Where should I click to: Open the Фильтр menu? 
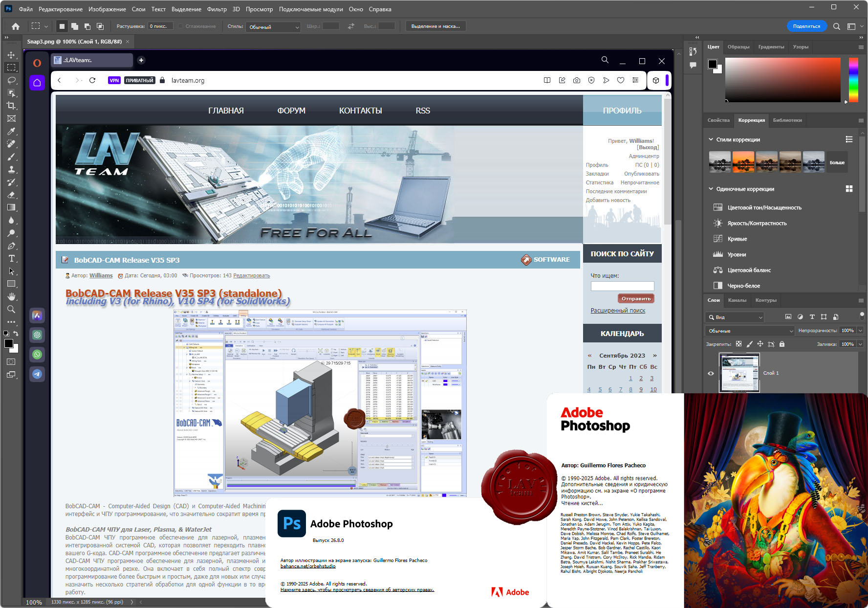pyautogui.click(x=217, y=9)
